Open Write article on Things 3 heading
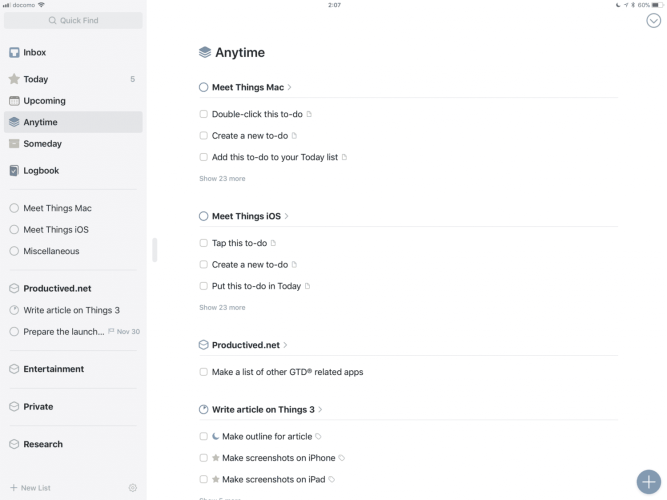The height and width of the screenshot is (500, 667). pos(263,409)
